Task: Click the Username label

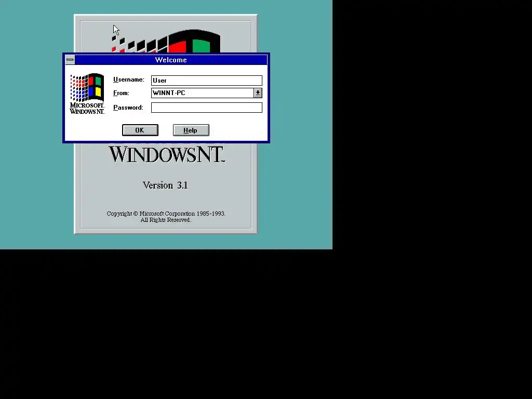Action: [129, 79]
